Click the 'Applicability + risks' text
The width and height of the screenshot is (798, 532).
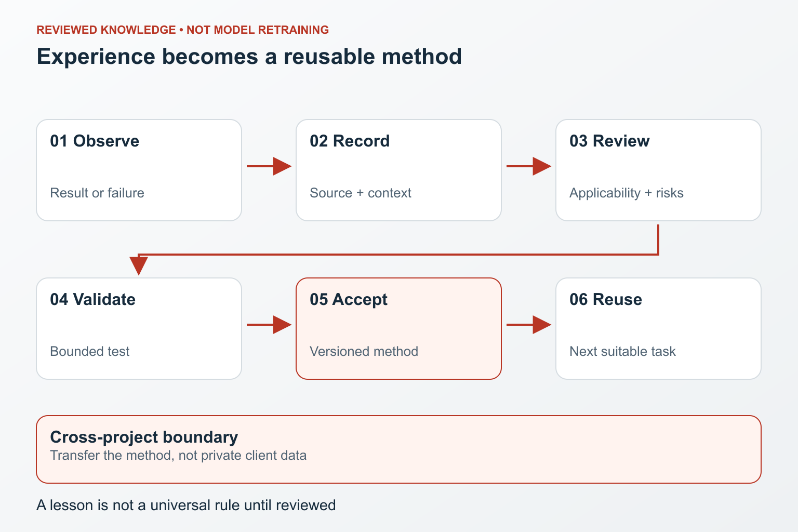[627, 193]
